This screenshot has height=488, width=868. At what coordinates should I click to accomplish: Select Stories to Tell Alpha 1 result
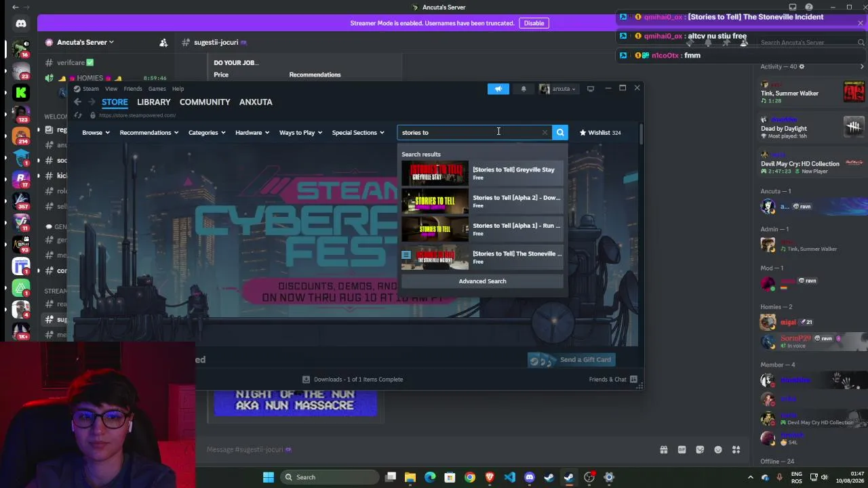pyautogui.click(x=482, y=229)
